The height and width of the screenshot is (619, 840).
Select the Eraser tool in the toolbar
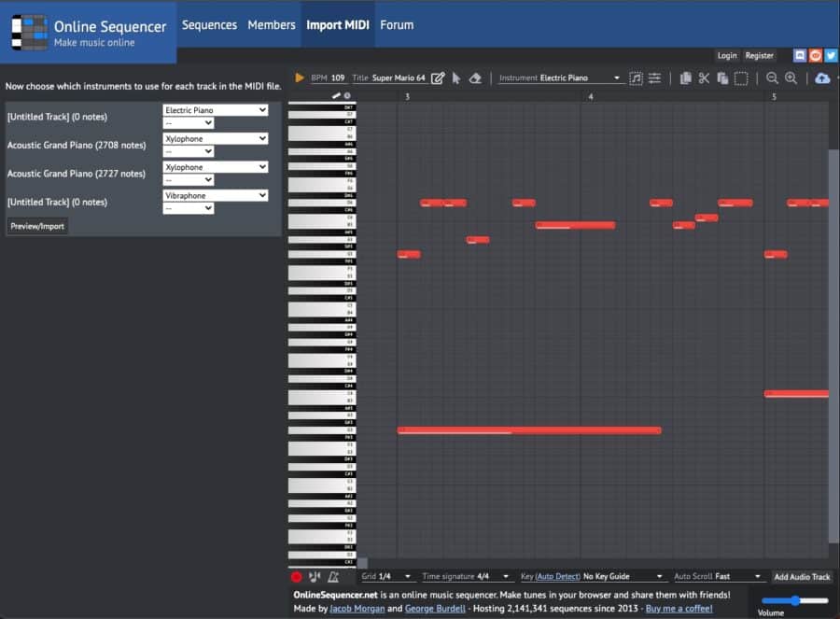pos(475,78)
